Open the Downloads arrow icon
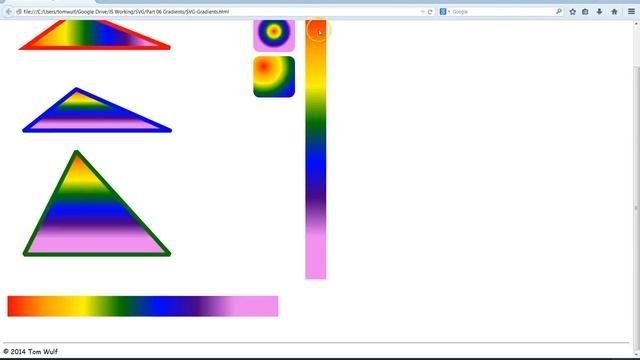 pos(599,12)
